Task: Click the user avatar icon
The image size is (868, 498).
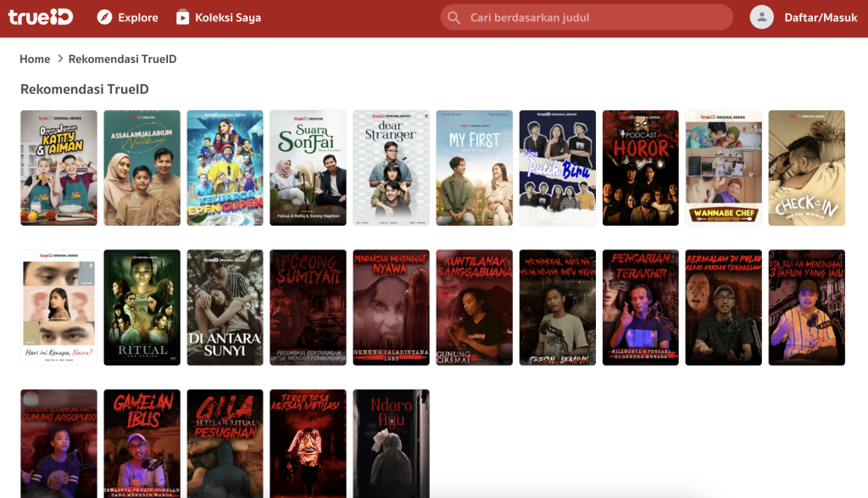Action: (762, 17)
